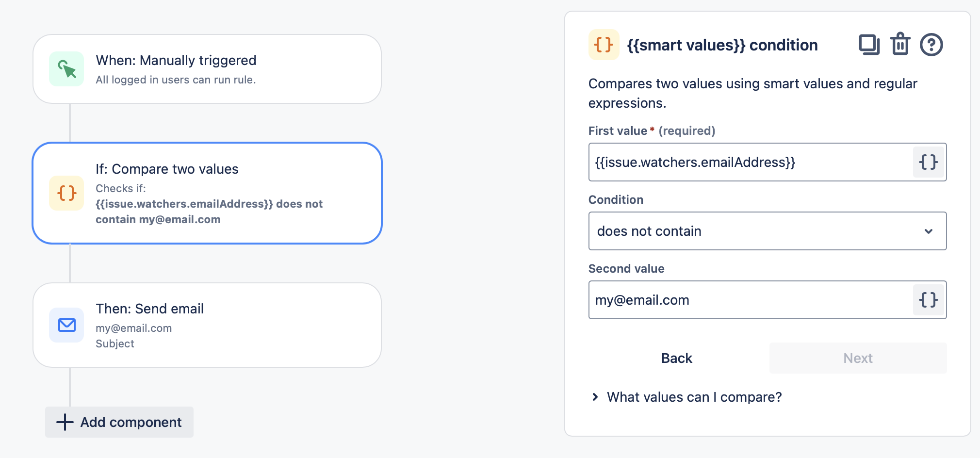Open the 'does not contain' condition dropdown

767,231
